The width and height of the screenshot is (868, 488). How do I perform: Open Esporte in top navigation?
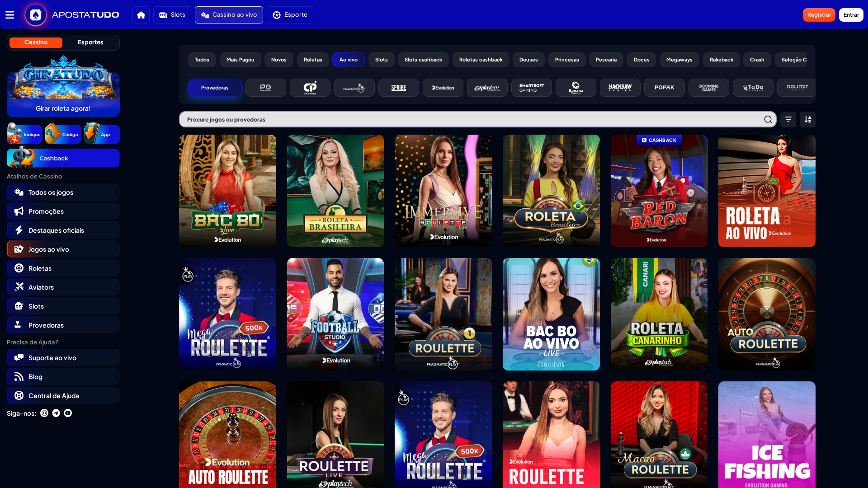(x=290, y=15)
